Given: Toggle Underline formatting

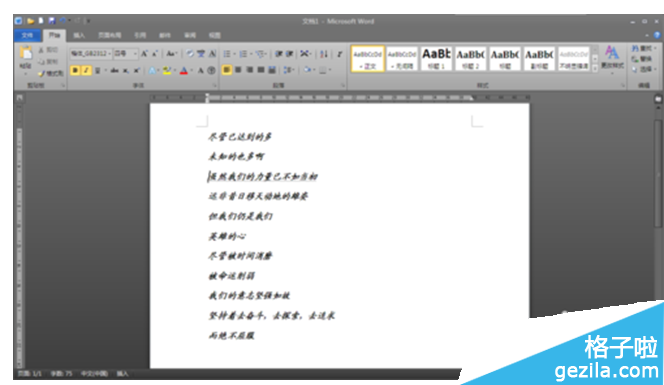Looking at the screenshot, I should click(x=97, y=70).
